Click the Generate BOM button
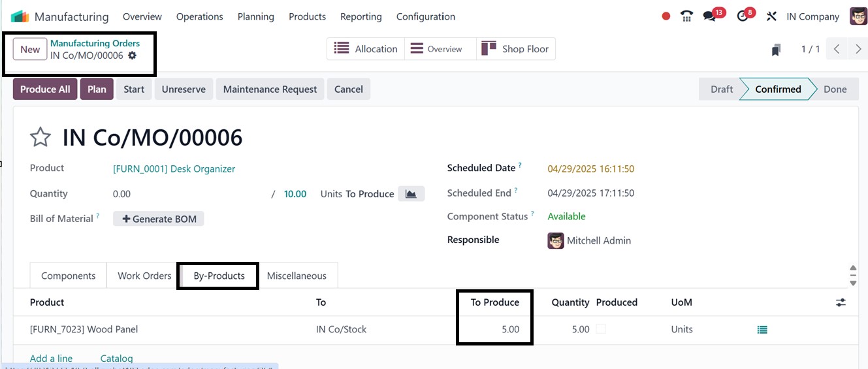 [159, 219]
